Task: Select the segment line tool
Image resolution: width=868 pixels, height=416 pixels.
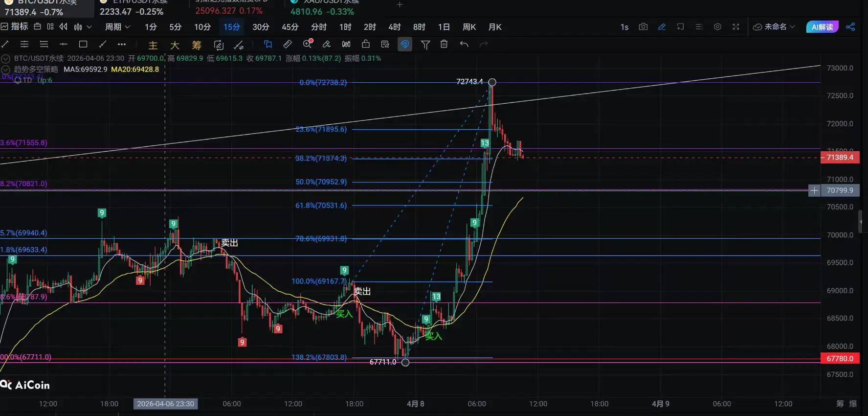Action: (103, 45)
